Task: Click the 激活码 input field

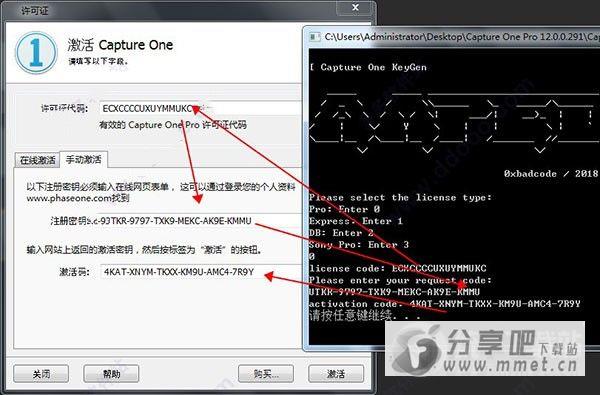Action: click(x=201, y=272)
